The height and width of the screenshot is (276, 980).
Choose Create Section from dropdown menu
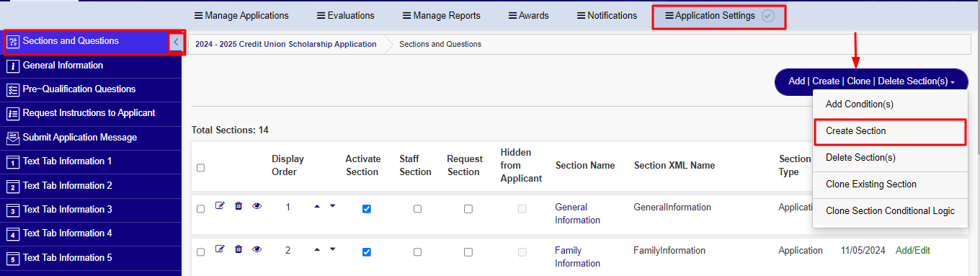890,131
